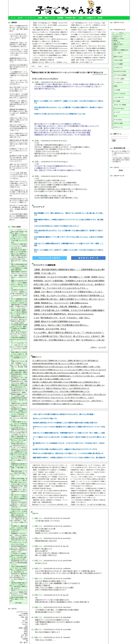Open キムチ速報 in the access ranking
The width and height of the screenshot is (138, 644).
(x=117, y=90)
